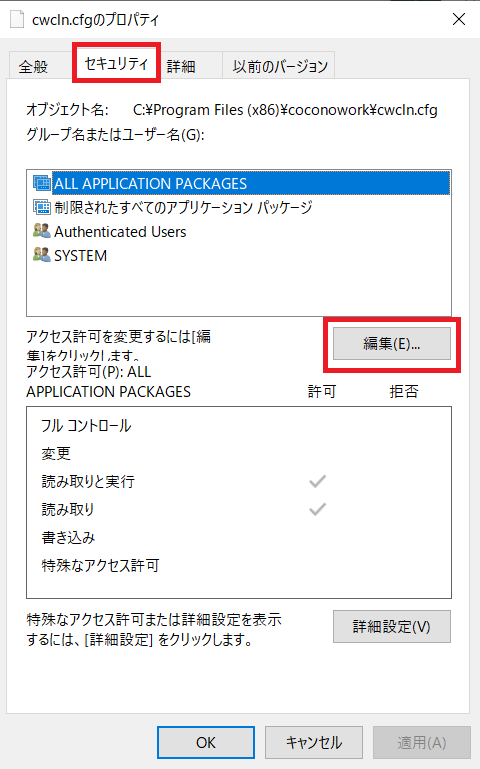The width and height of the screenshot is (480, 769).
Task: Confirm with the OK button
Action: point(206,743)
